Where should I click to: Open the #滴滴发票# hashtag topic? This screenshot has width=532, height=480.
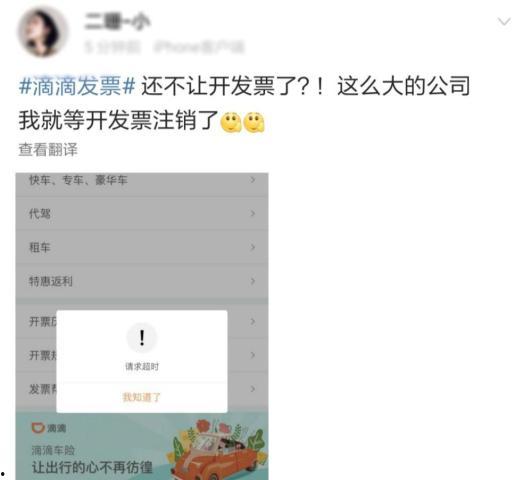click(77, 86)
